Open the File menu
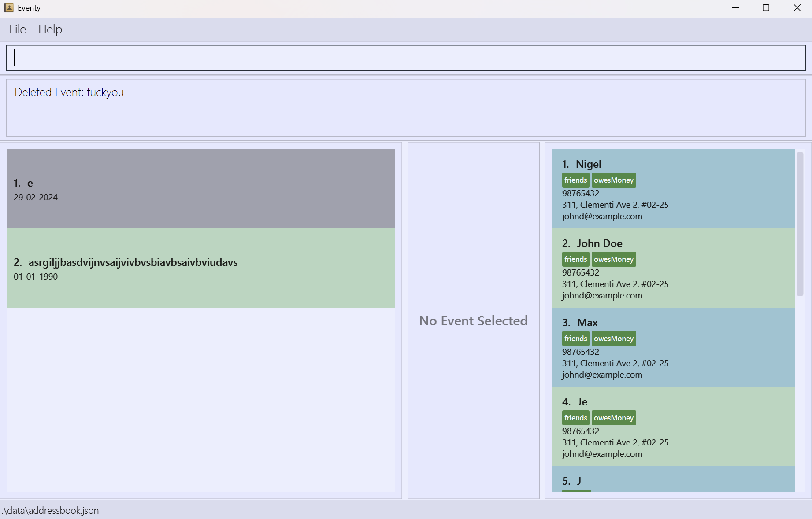812x519 pixels. pos(18,29)
